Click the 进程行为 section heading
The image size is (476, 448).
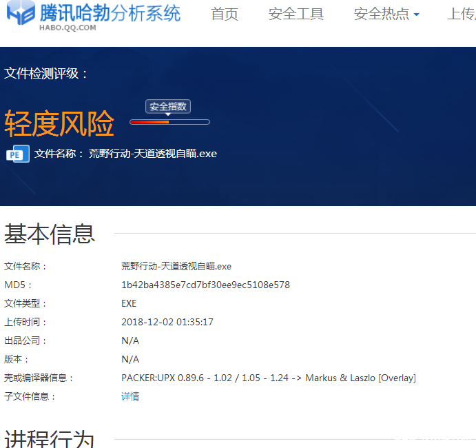pyautogui.click(x=50, y=438)
